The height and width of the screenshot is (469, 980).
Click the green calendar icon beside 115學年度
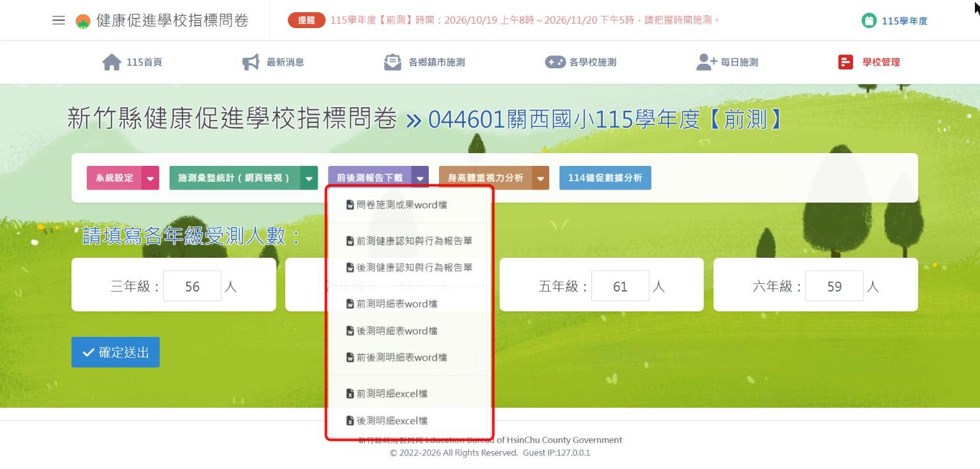pyautogui.click(x=869, y=21)
